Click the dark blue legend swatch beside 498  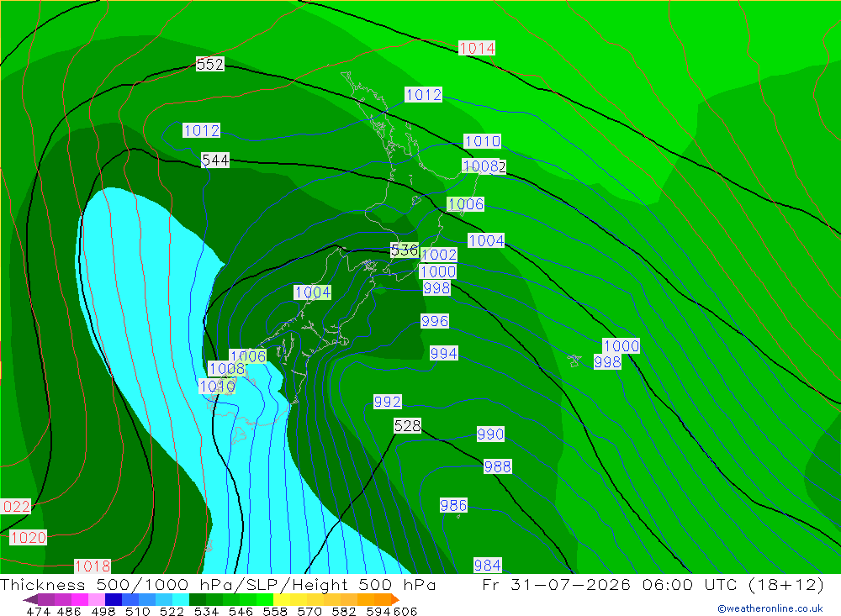click(114, 599)
